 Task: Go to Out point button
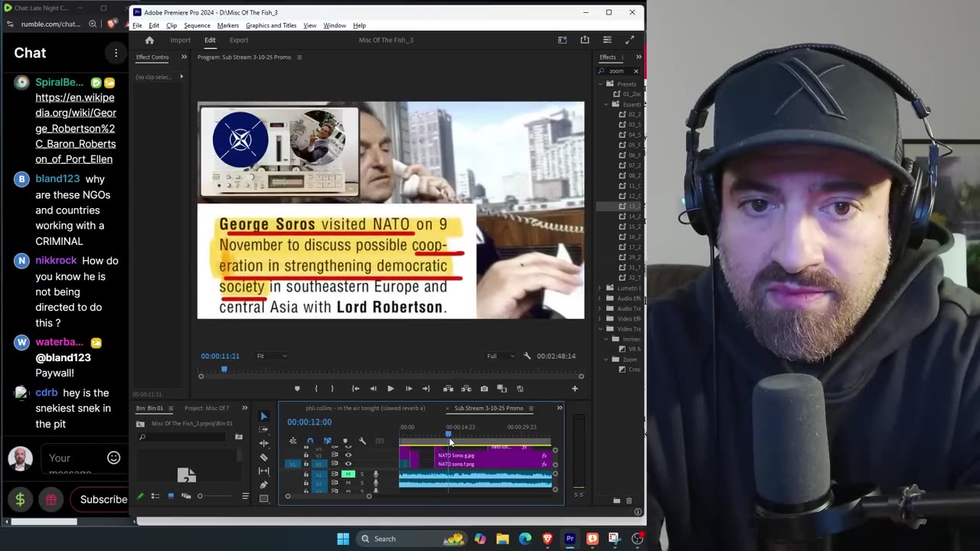click(426, 389)
